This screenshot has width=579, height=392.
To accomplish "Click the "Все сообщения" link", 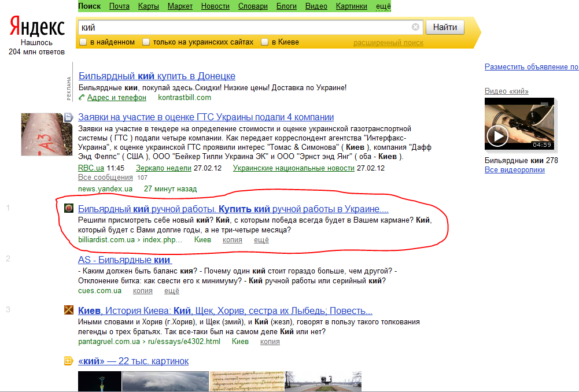I will point(105,177).
